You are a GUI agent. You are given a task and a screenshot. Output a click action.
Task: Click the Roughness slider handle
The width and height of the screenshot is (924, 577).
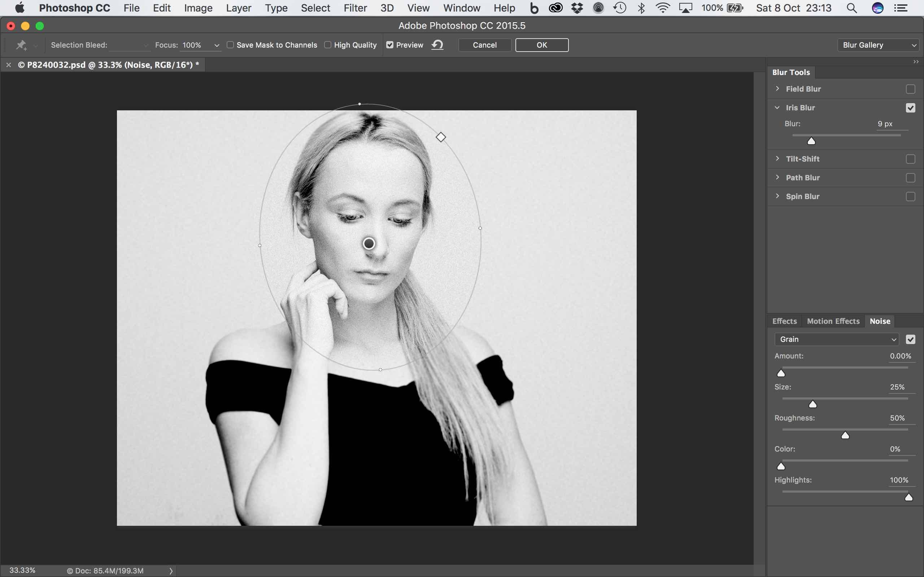[845, 435]
